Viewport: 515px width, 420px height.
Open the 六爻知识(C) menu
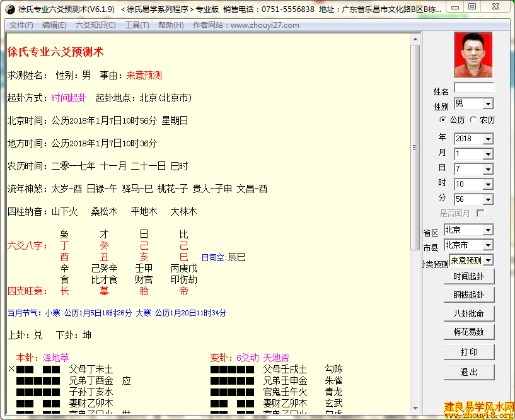tap(95, 25)
